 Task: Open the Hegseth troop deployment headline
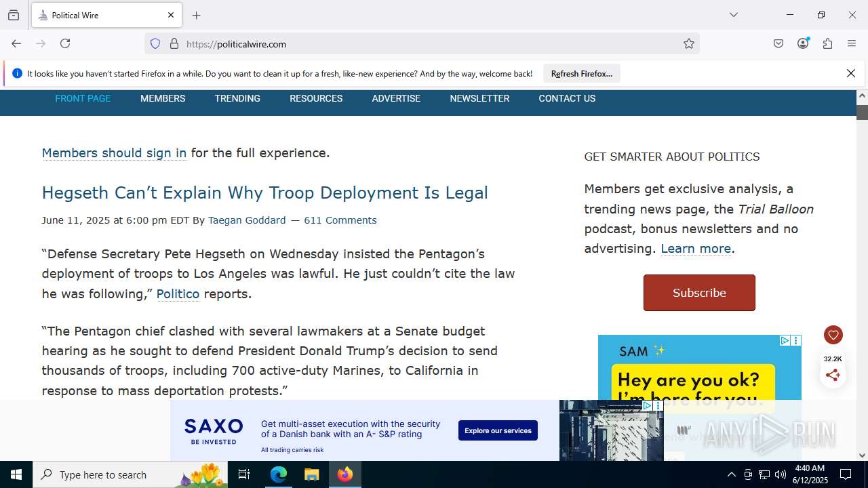264,192
